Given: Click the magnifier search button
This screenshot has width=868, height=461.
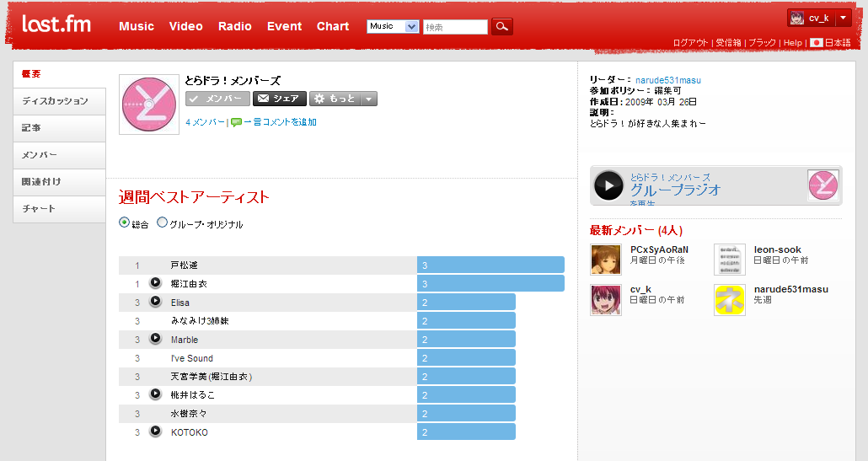Looking at the screenshot, I should tap(502, 26).
